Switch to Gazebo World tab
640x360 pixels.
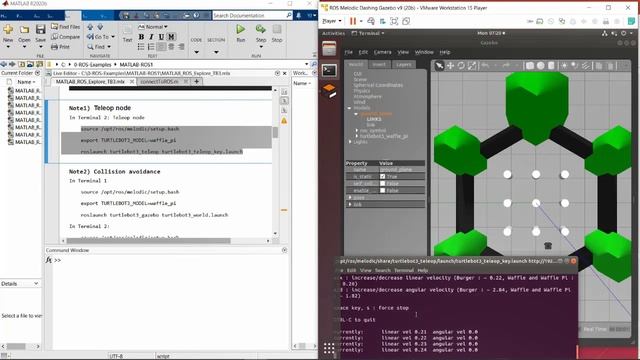(356, 64)
